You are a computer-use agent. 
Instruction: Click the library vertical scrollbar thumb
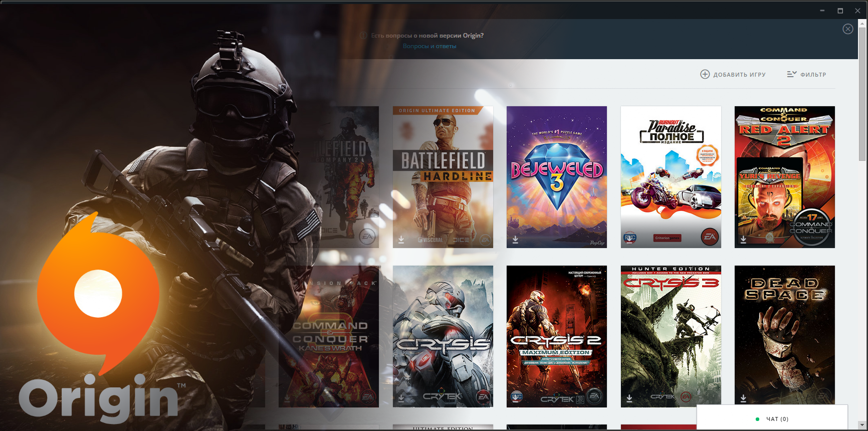click(862, 94)
